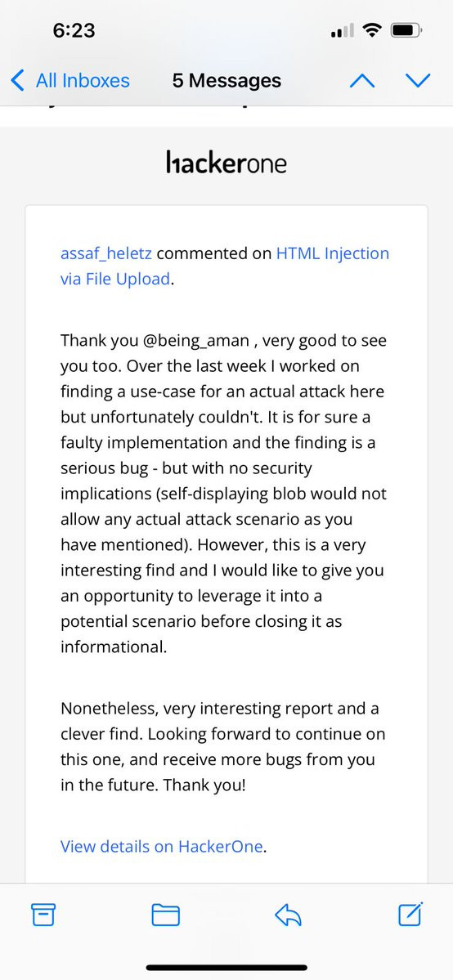Jump to previous message with up arrow
The width and height of the screenshot is (453, 980).
click(361, 81)
